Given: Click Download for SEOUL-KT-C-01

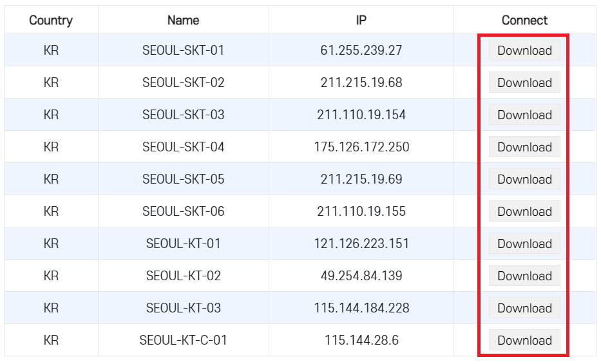Looking at the screenshot, I should [x=524, y=340].
